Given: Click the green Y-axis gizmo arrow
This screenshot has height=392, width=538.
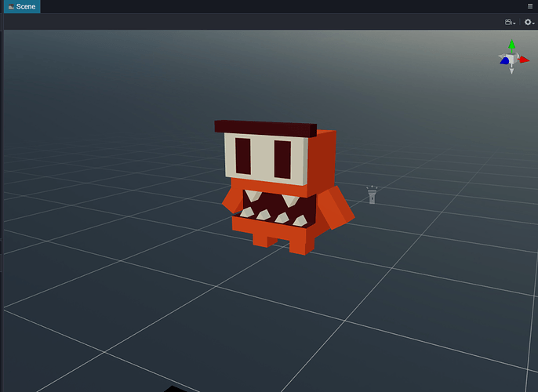Looking at the screenshot, I should (x=511, y=45).
